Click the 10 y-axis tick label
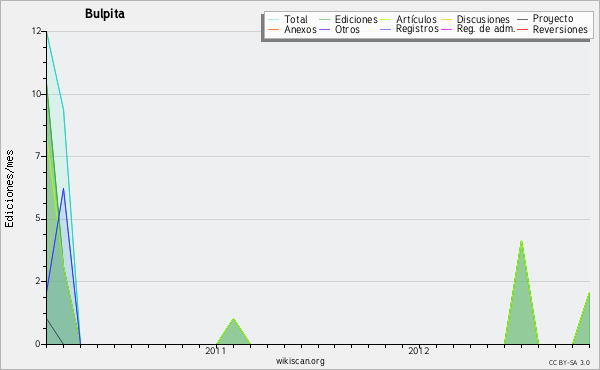600x370 pixels. coord(36,94)
